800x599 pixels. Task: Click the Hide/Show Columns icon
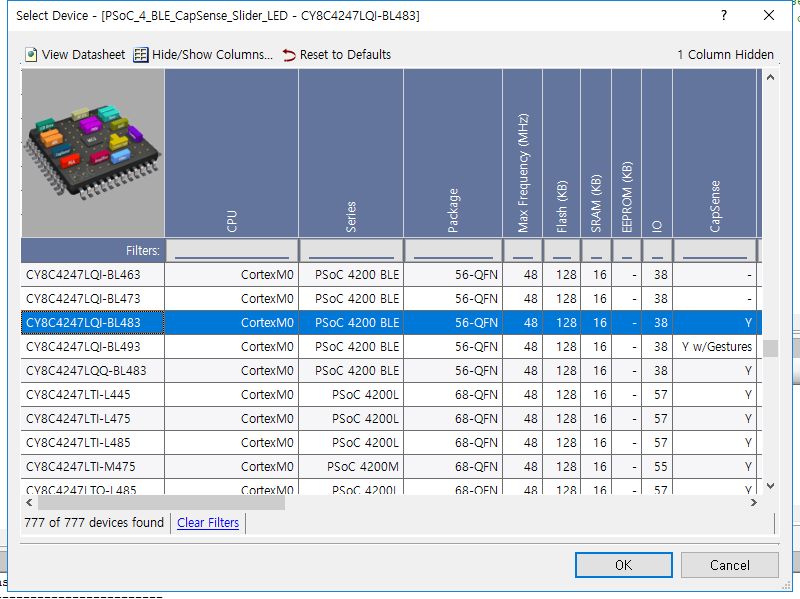click(x=141, y=55)
